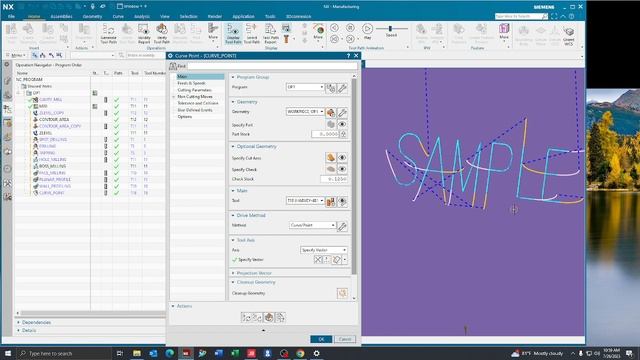This screenshot has width=640, height=360.
Task: Open the File menu tab
Action: (11, 16)
